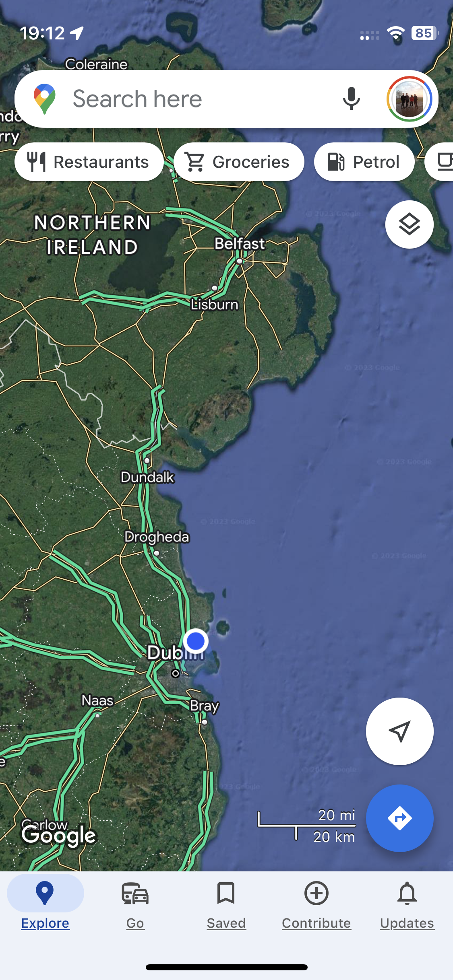Switch to the Saved tab
Image resolution: width=453 pixels, height=980 pixels.
click(x=226, y=905)
